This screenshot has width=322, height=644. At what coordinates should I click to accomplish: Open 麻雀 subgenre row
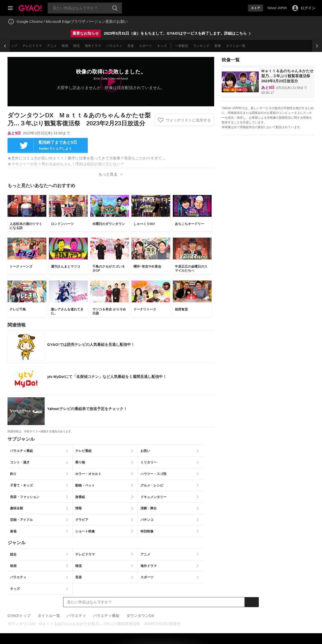[40, 531]
